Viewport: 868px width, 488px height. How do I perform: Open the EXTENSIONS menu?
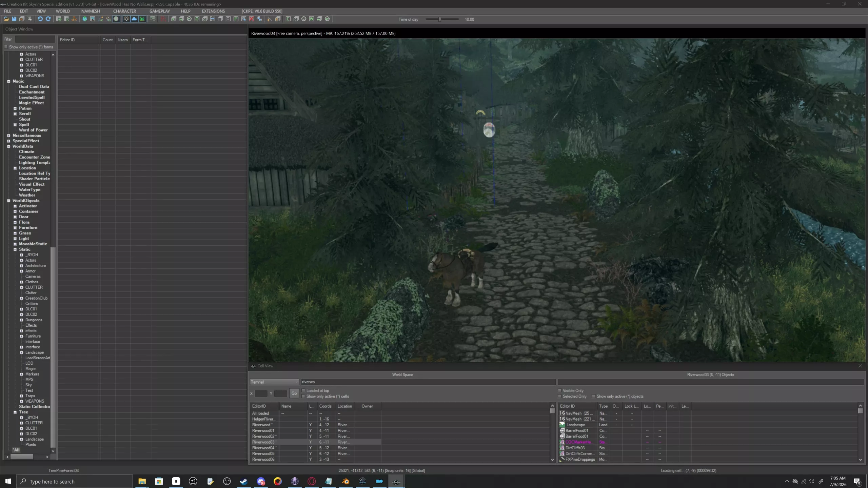(213, 11)
